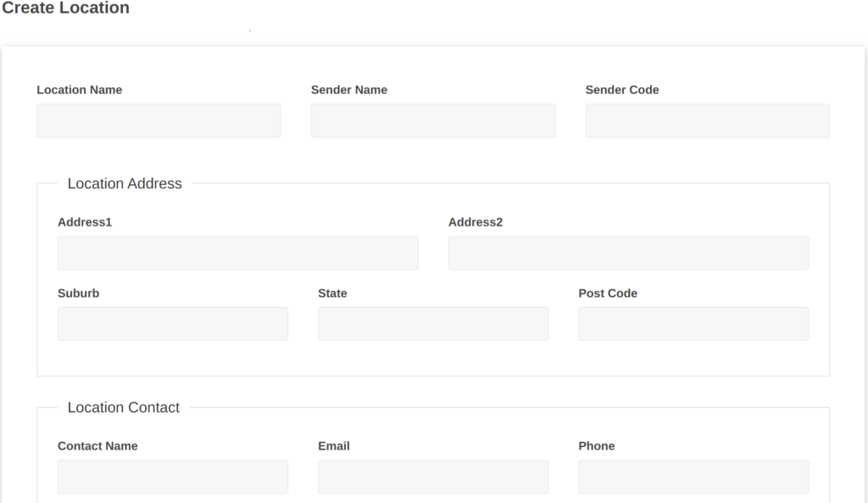
Task: Focus the Address2 input box
Action: (628, 253)
